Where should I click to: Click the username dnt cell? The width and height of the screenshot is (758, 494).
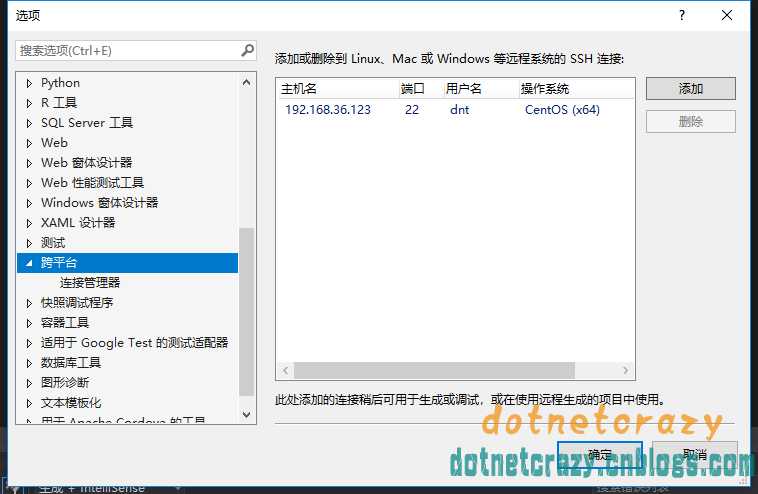459,110
